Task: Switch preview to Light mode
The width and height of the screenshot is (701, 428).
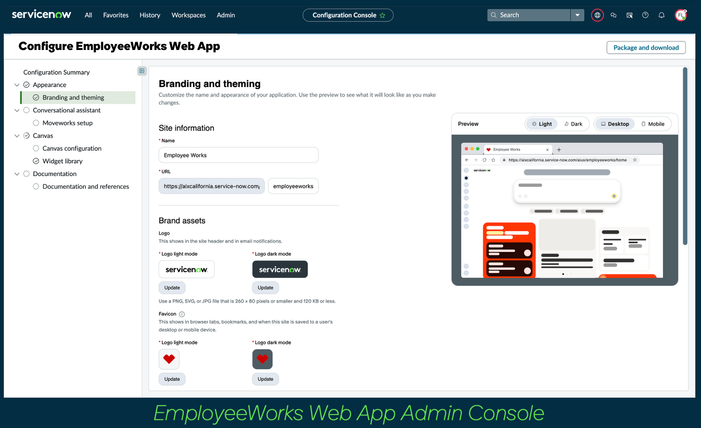Action: 542,124
